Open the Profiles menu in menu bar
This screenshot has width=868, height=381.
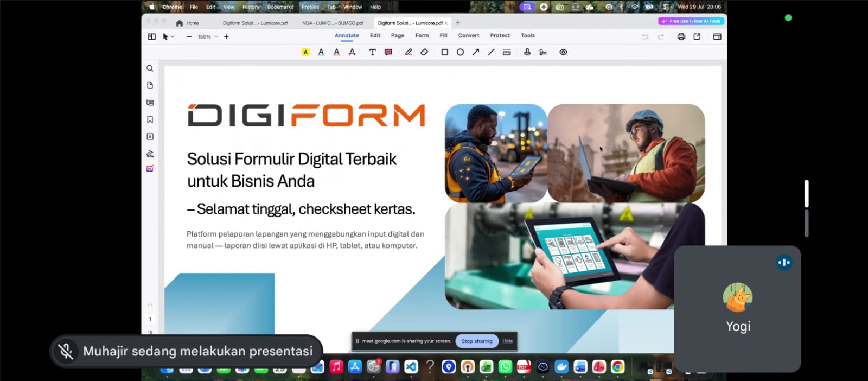pos(310,7)
